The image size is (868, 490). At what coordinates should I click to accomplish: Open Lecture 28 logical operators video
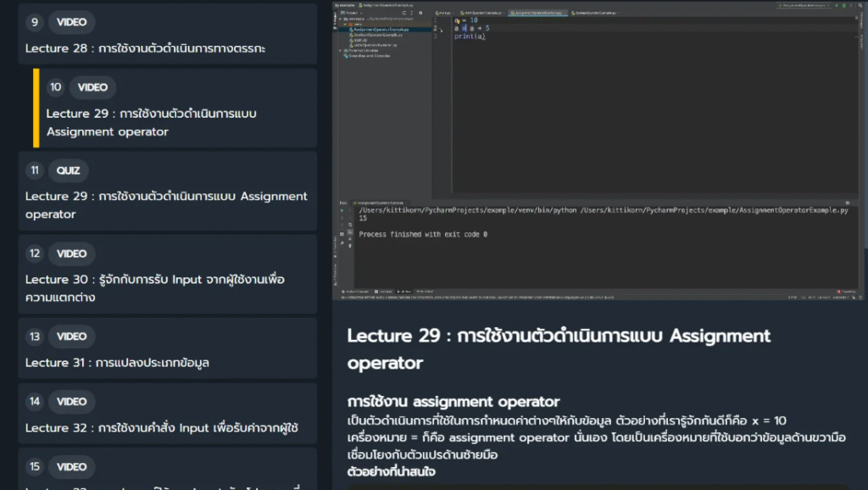[x=145, y=48]
